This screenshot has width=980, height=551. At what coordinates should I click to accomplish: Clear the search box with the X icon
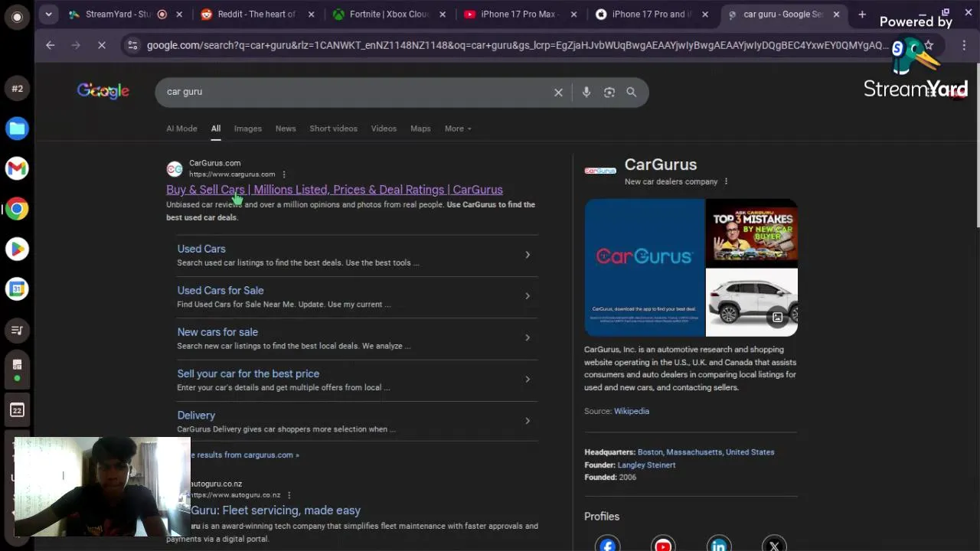click(x=558, y=92)
